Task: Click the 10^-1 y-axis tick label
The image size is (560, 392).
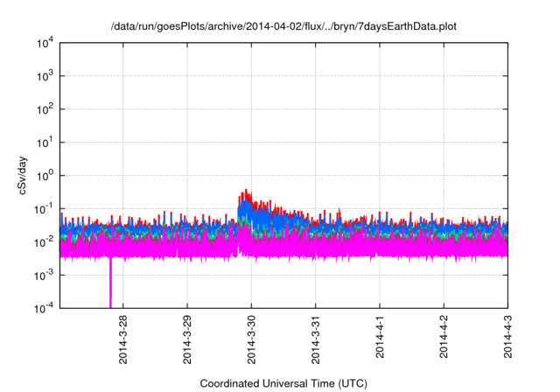Action: point(44,209)
